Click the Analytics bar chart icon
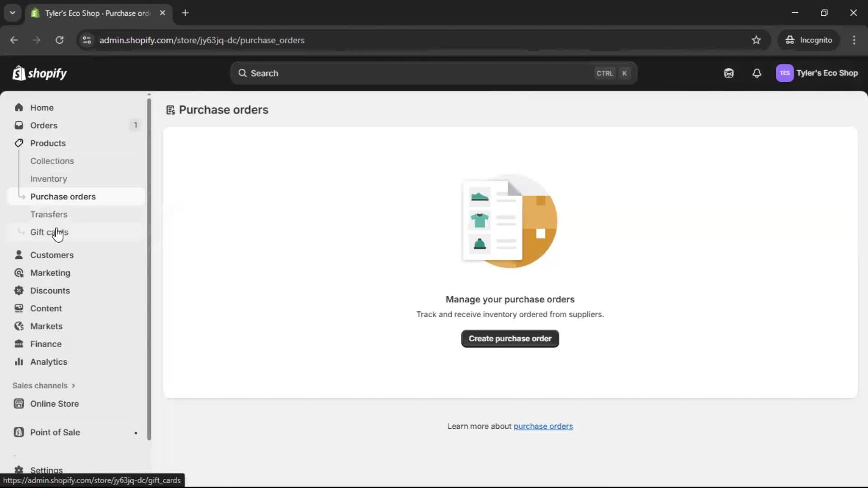Image resolution: width=868 pixels, height=488 pixels. 19,362
